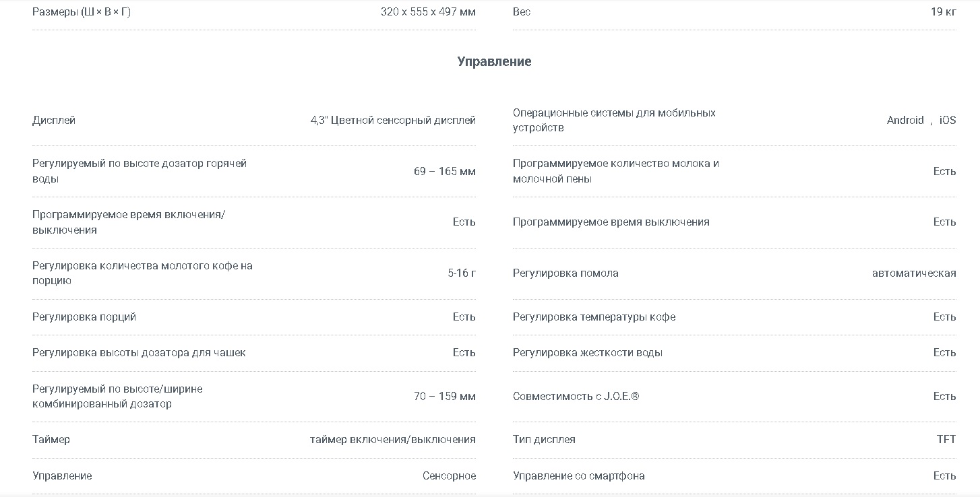Click the 320 x 555 x 497 мм value

[x=428, y=11]
